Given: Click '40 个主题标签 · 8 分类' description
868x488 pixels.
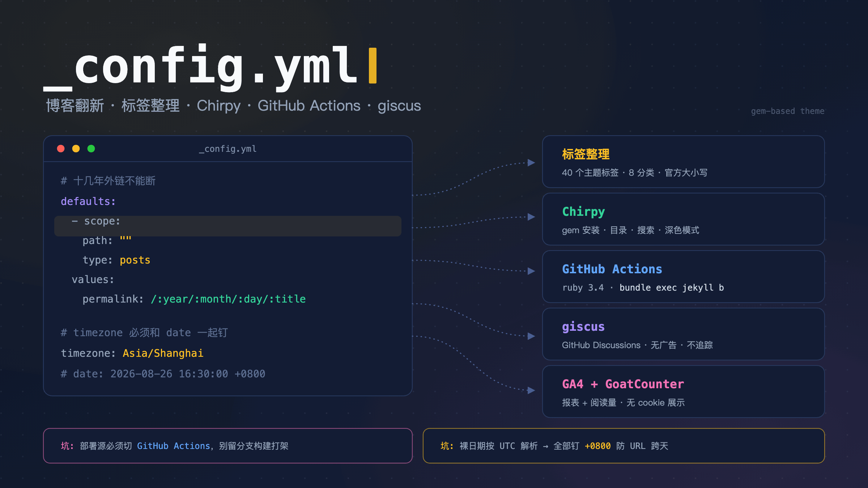Looking at the screenshot, I should click(635, 173).
